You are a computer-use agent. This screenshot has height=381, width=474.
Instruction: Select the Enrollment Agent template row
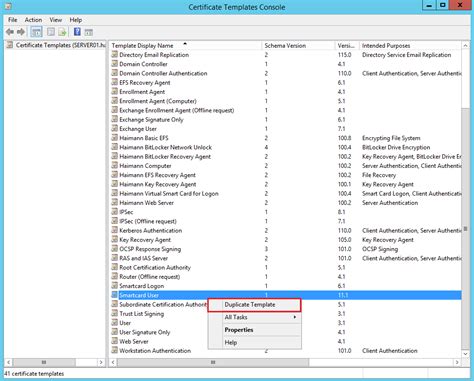286,92
